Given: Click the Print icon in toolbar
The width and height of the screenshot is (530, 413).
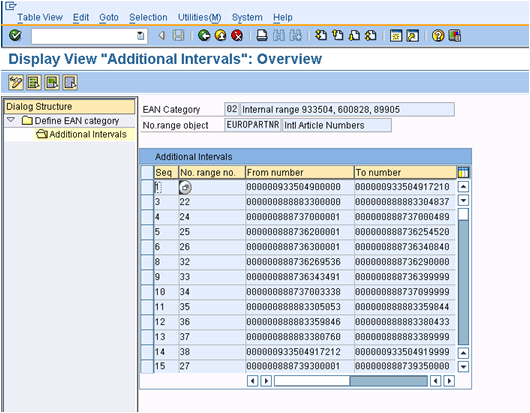Looking at the screenshot, I should pos(262,35).
